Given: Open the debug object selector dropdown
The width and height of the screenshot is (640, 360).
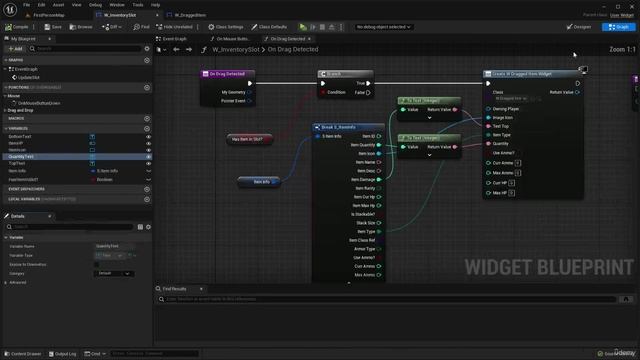Looking at the screenshot, I should (383, 27).
